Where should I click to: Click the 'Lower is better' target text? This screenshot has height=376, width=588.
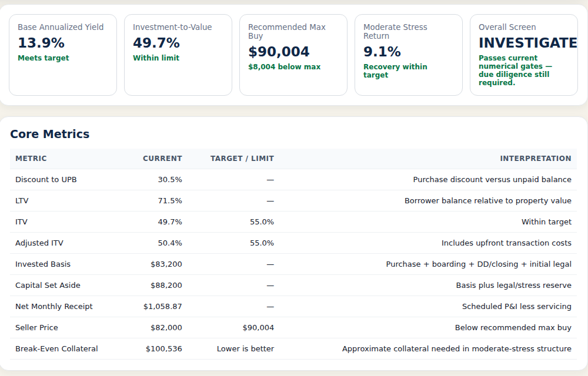point(245,349)
